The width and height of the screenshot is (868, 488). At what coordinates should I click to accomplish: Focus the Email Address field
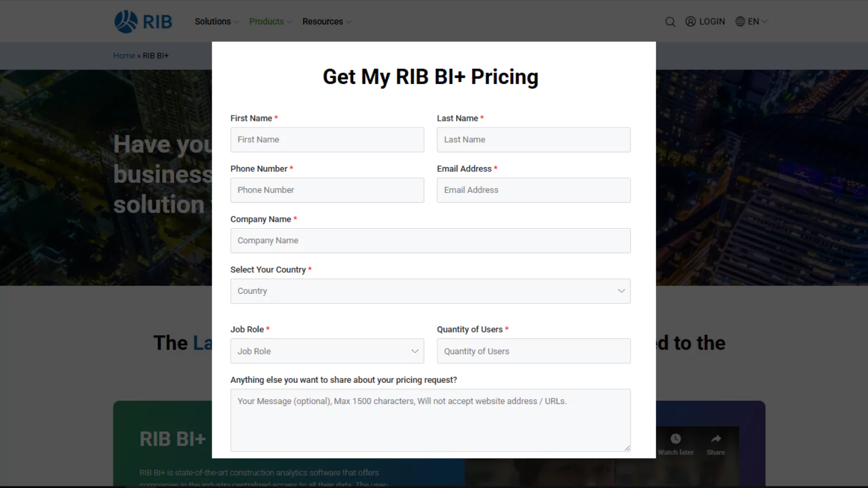click(x=534, y=190)
